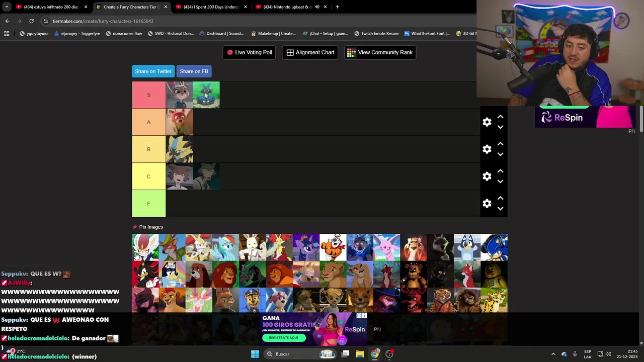Open settings gear for tier B row

[487, 149]
